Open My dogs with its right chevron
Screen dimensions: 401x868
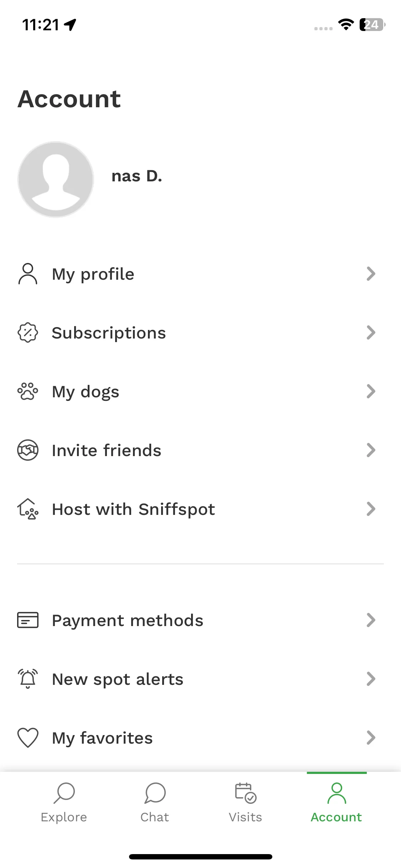(371, 391)
